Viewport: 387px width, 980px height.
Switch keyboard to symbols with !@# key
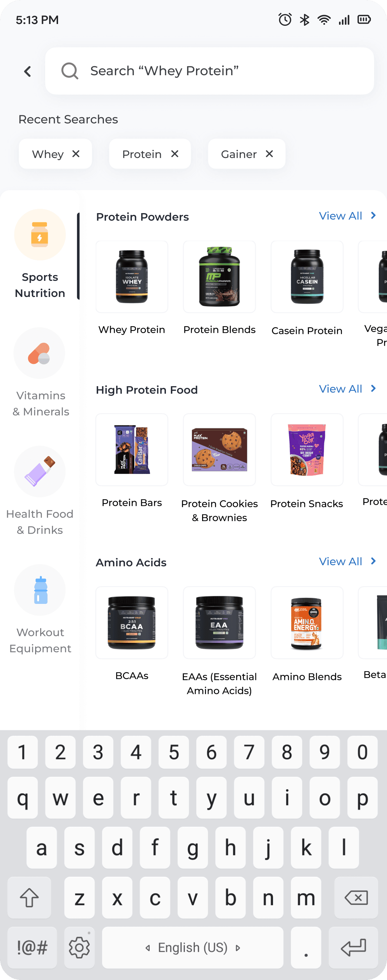point(32,947)
